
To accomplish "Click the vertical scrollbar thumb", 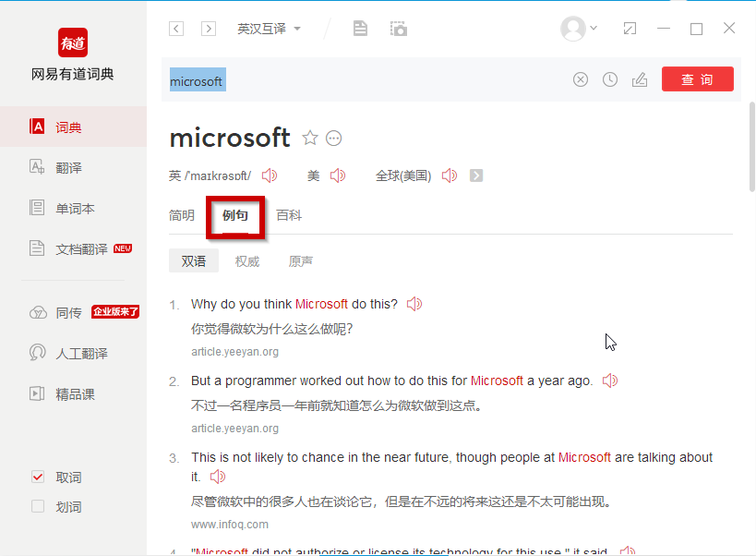I will point(752,147).
